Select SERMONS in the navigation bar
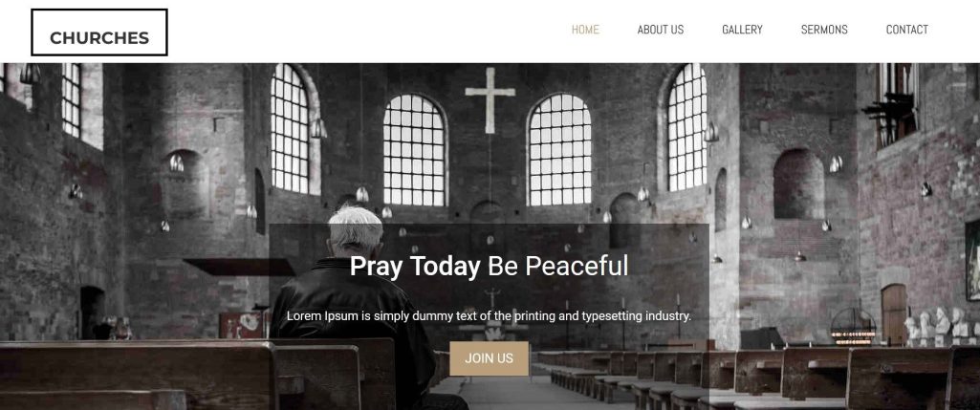 click(x=824, y=30)
